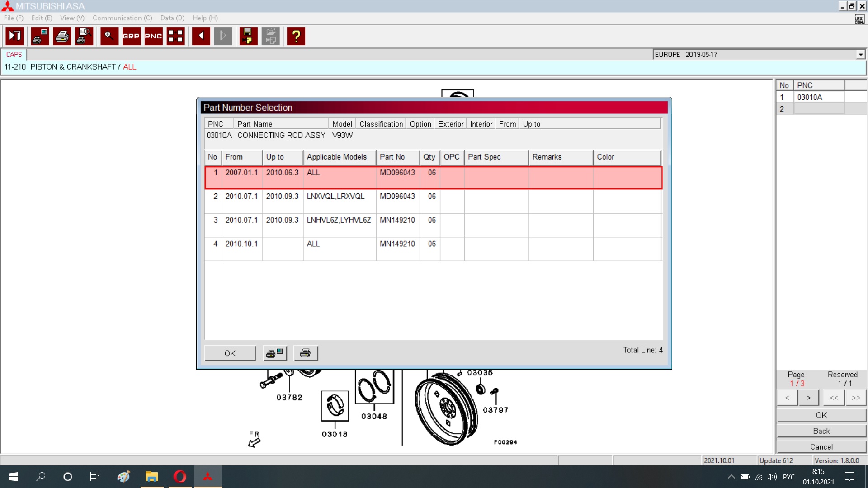Open the Data menu
The width and height of the screenshot is (868, 488).
point(172,18)
